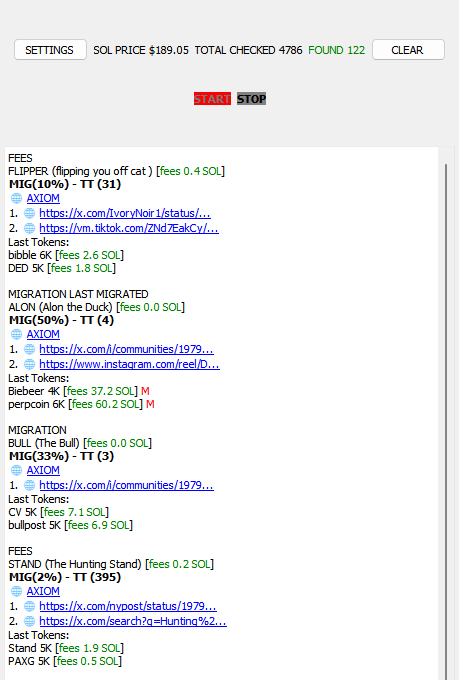Click bullpost 5K fees 6.9 SOL line
Image resolution: width=459 pixels, height=680 pixels.
click(70, 525)
